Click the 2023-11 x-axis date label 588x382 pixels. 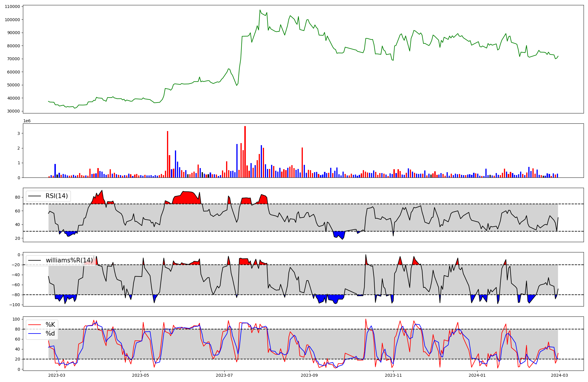(393, 375)
